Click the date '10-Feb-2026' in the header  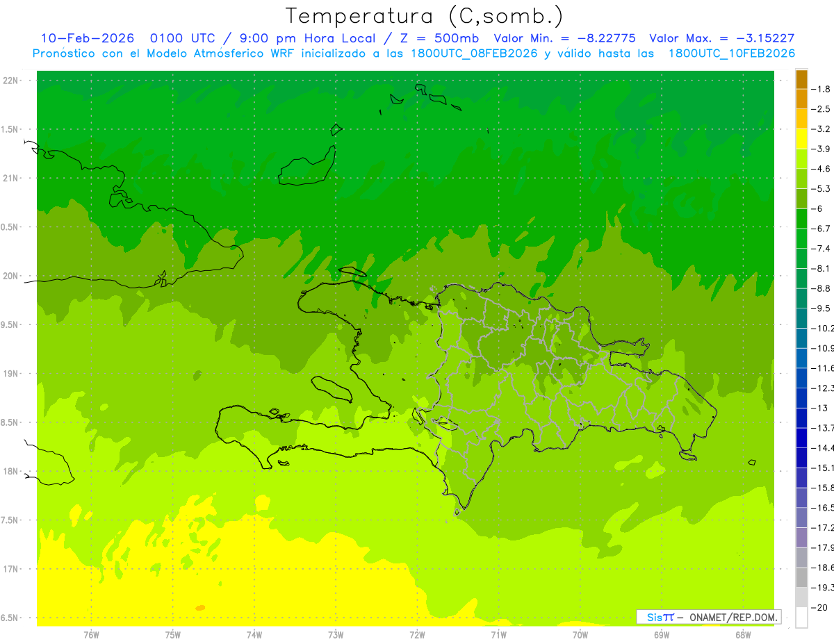click(88, 38)
